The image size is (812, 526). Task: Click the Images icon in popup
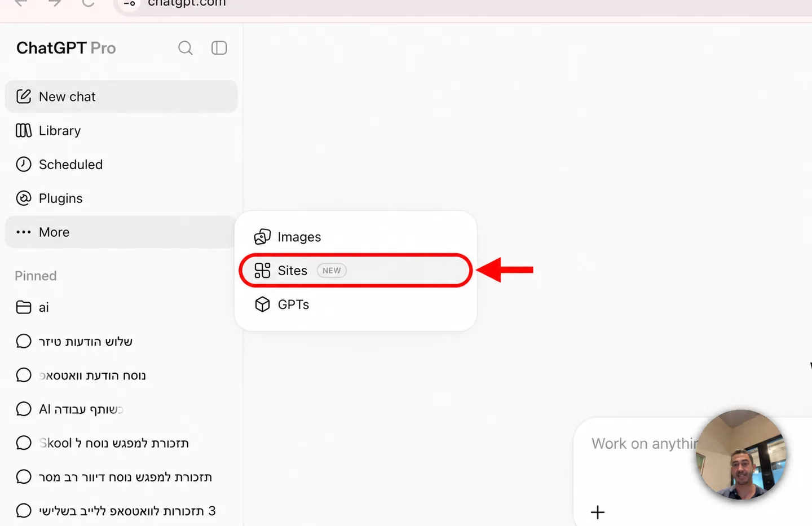[262, 237]
